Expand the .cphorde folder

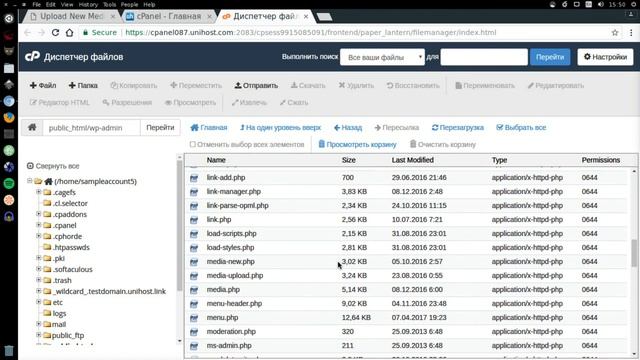pos(38,236)
